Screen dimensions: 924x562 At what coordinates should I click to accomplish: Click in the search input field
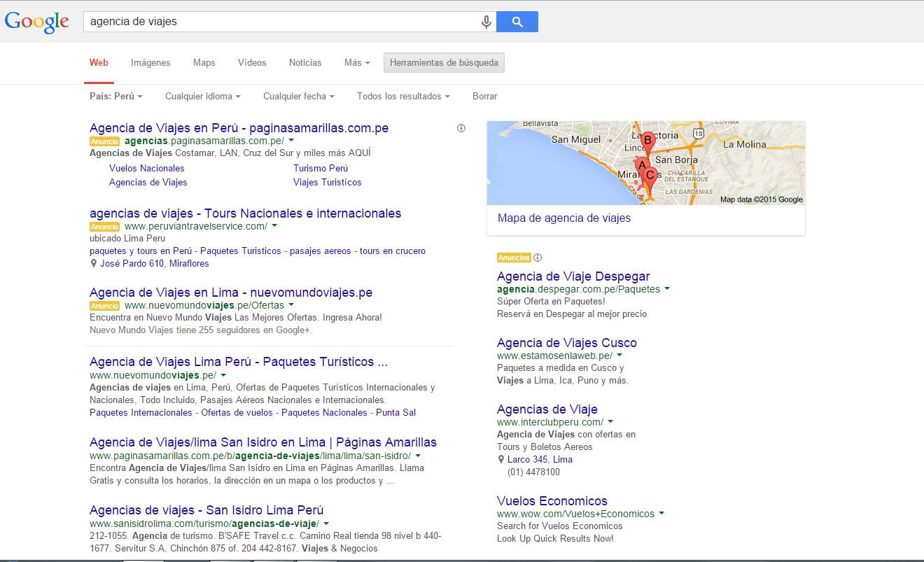click(x=281, y=22)
